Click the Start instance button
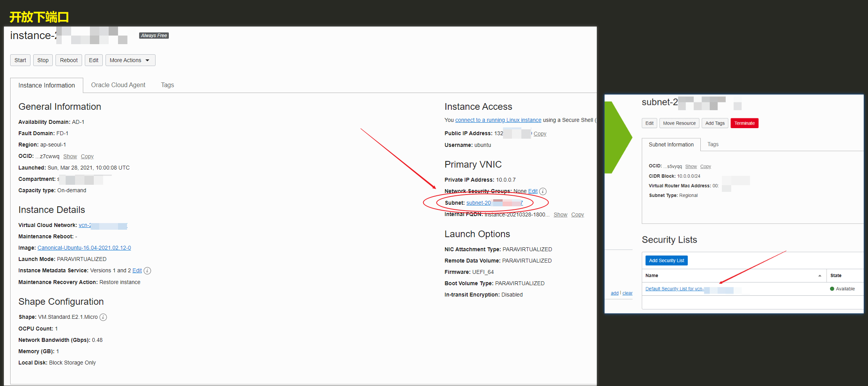Screen dimensions: 868x386 pyautogui.click(x=20, y=60)
